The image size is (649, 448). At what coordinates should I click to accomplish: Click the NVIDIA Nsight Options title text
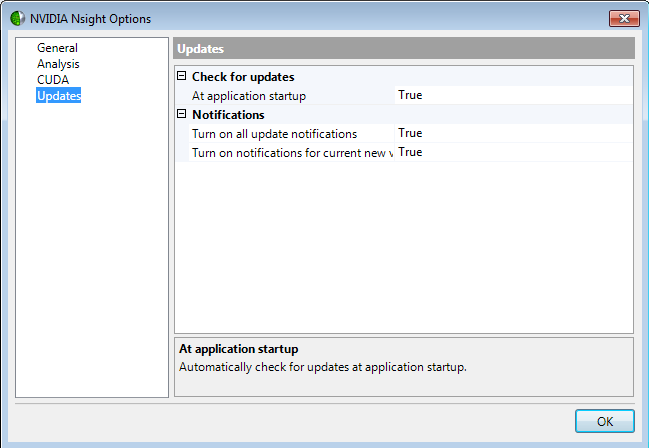pyautogui.click(x=88, y=18)
